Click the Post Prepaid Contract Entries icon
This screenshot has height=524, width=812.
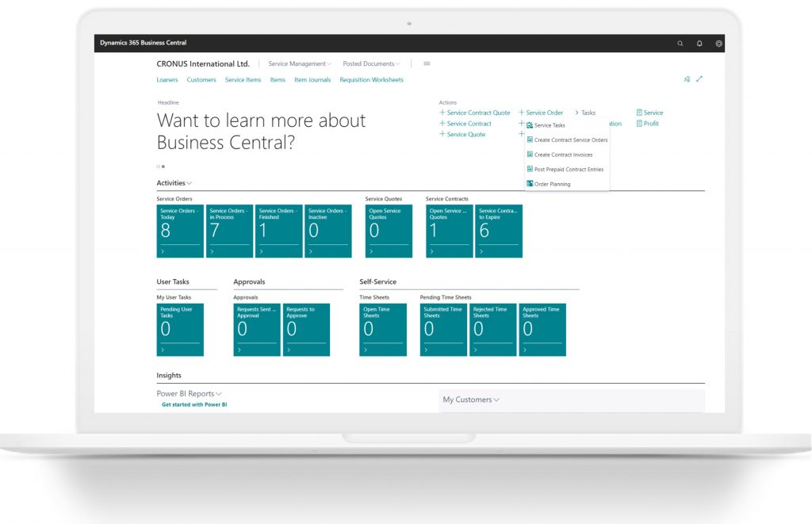click(530, 169)
